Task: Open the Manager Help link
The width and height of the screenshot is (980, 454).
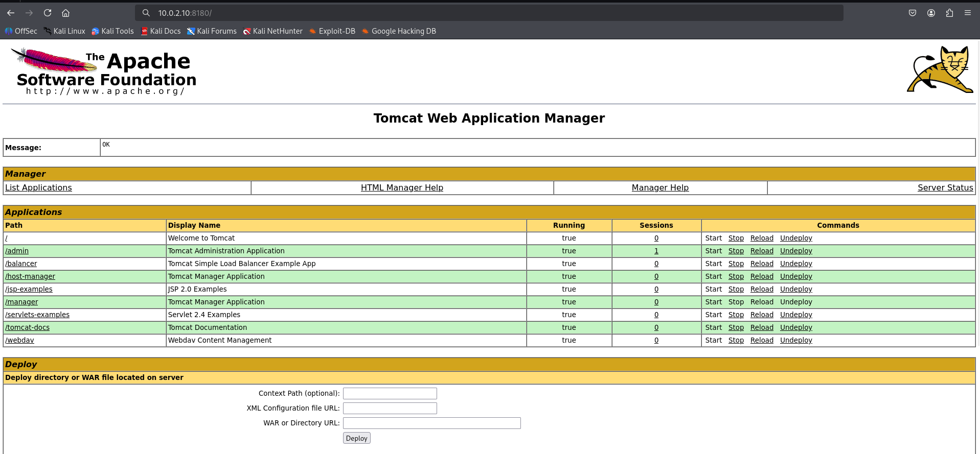Action: coord(660,187)
